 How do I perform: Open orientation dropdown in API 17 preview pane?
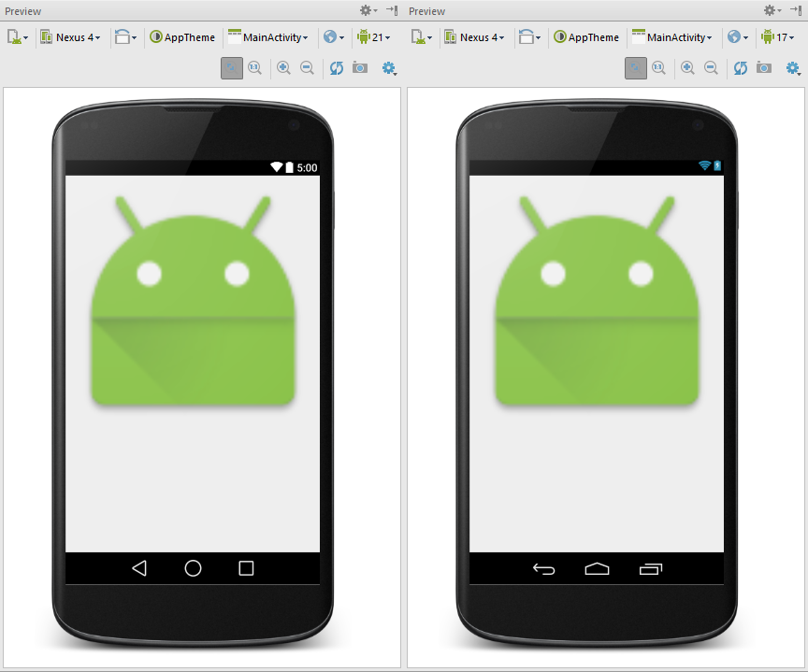pos(529,37)
